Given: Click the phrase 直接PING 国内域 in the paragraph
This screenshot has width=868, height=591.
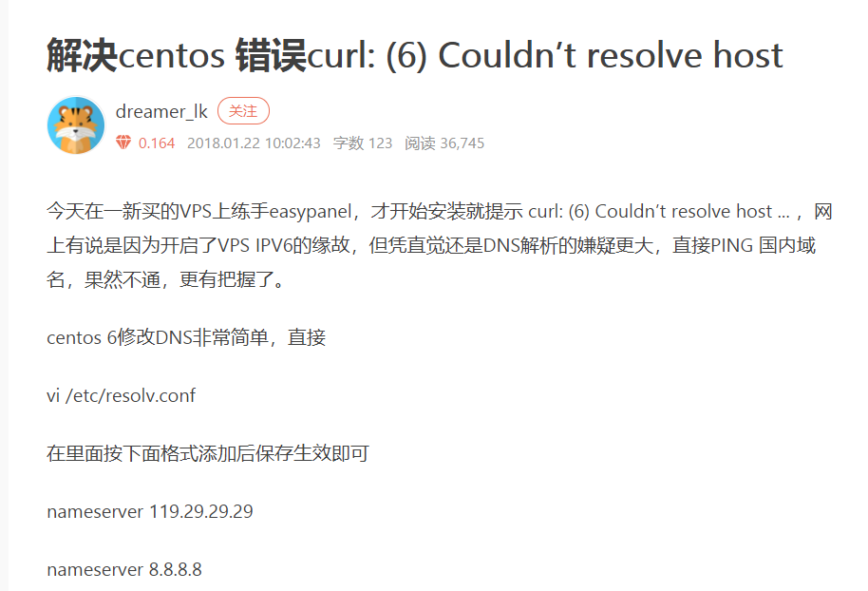Looking at the screenshot, I should [744, 245].
